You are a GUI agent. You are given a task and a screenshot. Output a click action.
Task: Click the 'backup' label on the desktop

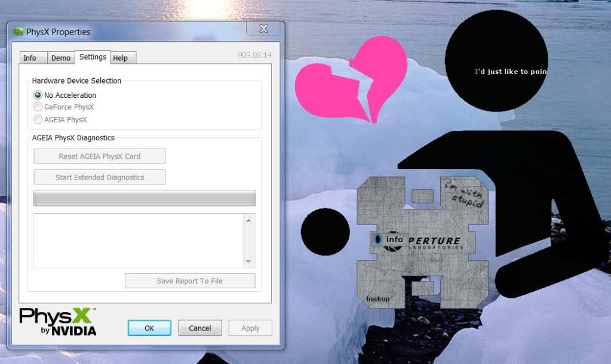377,298
